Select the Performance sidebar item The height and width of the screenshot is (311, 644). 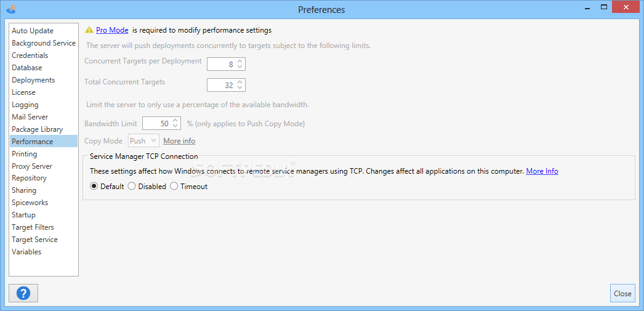[44, 141]
